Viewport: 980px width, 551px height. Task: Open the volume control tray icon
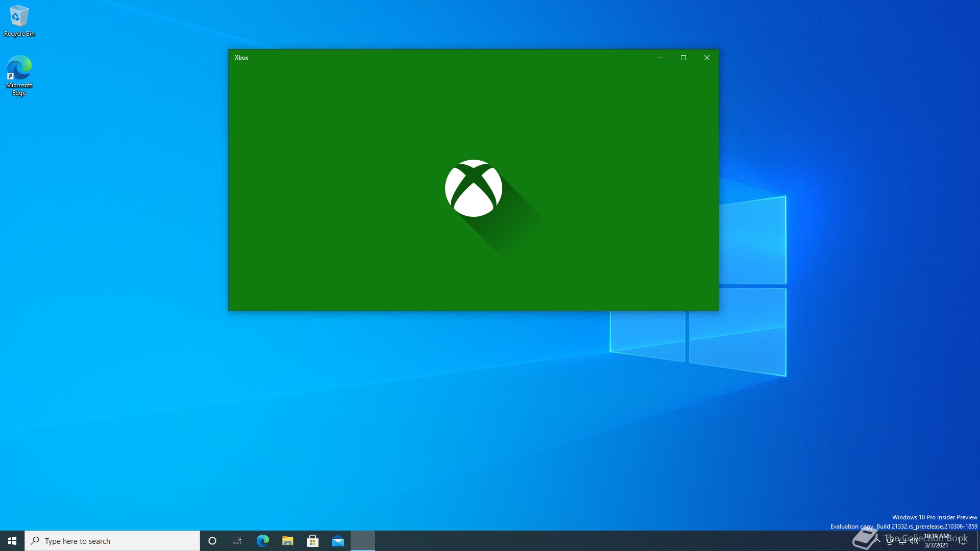pyautogui.click(x=914, y=541)
